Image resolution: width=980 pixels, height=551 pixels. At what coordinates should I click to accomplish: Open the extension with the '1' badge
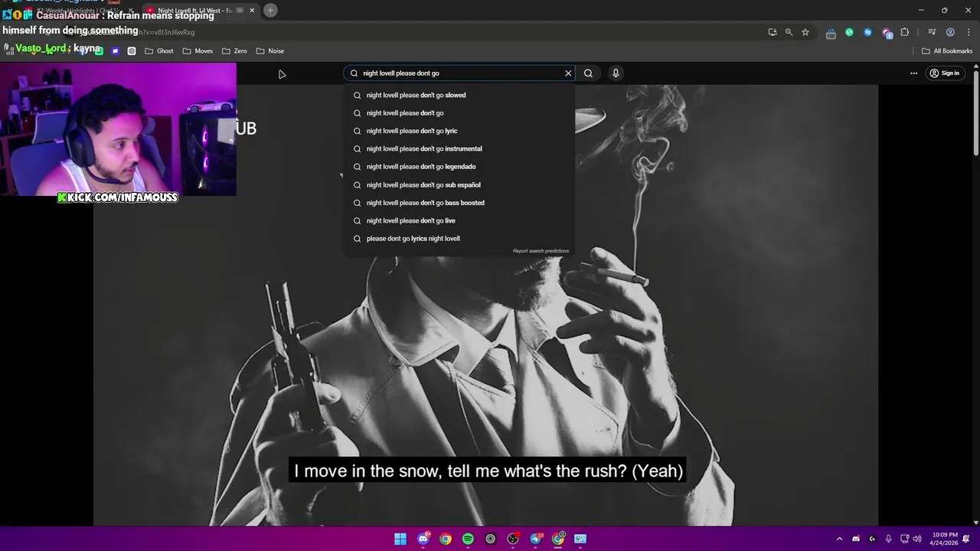tap(887, 32)
